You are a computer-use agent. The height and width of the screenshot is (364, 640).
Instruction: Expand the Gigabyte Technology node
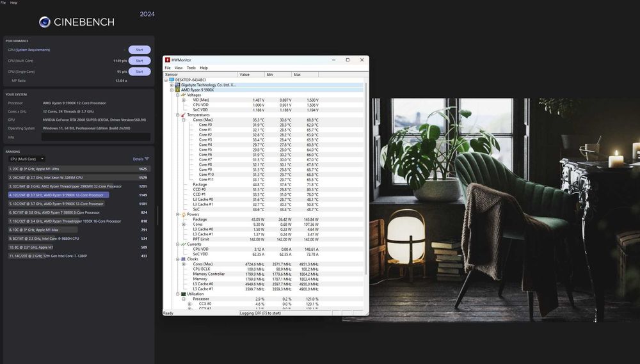click(172, 85)
